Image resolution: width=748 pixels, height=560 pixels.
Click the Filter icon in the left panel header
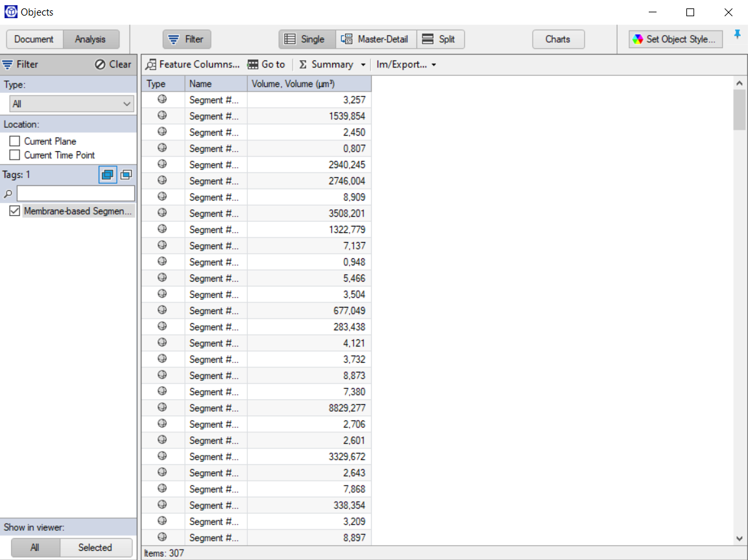click(6, 64)
